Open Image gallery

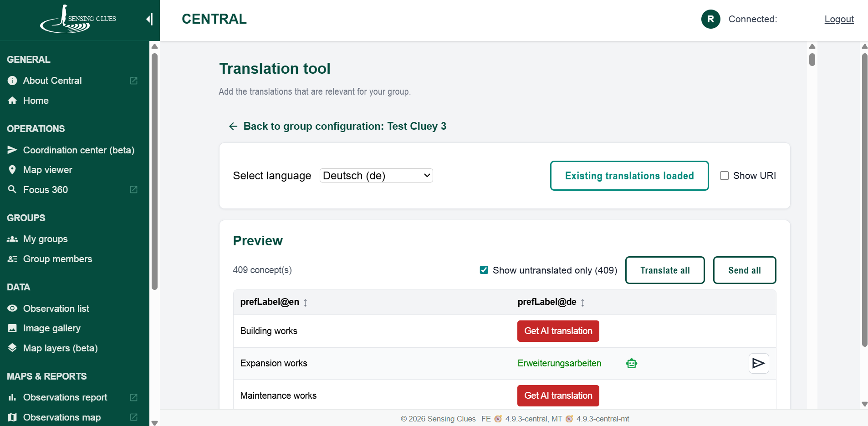(x=52, y=328)
